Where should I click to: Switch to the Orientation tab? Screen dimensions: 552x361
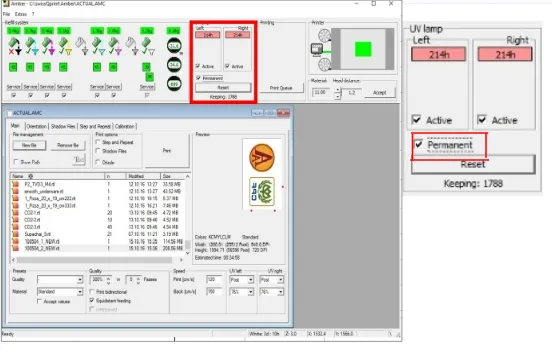tap(37, 126)
